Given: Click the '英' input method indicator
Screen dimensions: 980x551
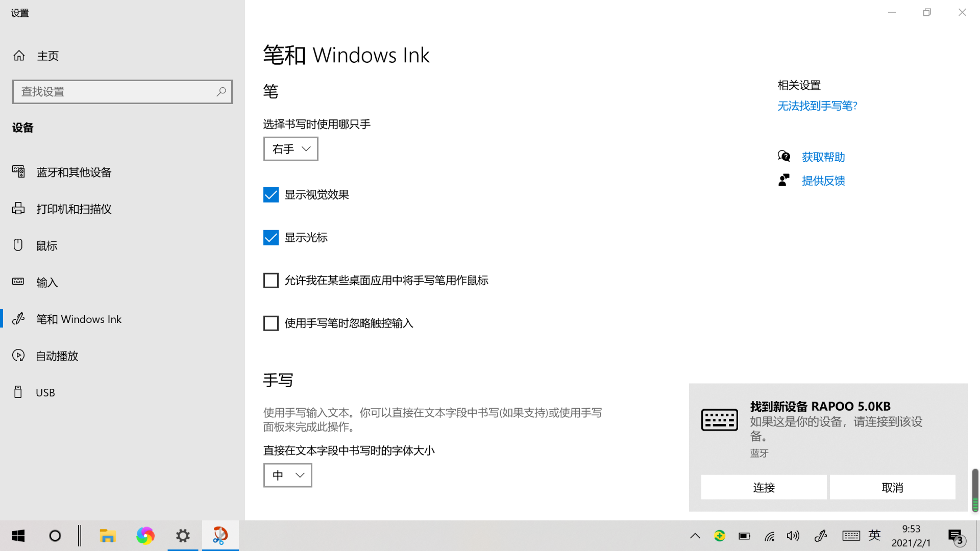Looking at the screenshot, I should (875, 535).
